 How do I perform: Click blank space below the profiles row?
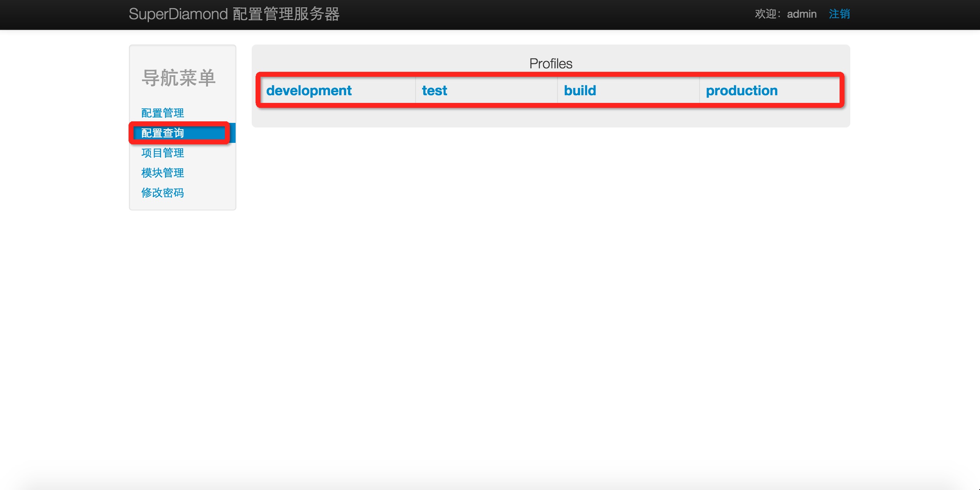pos(550,117)
